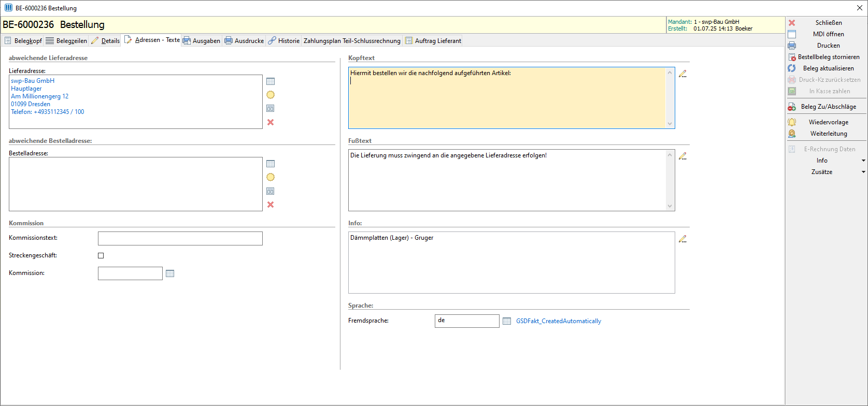This screenshot has height=406, width=868.
Task: Clear the Bestelladresse with the red X
Action: 271,205
